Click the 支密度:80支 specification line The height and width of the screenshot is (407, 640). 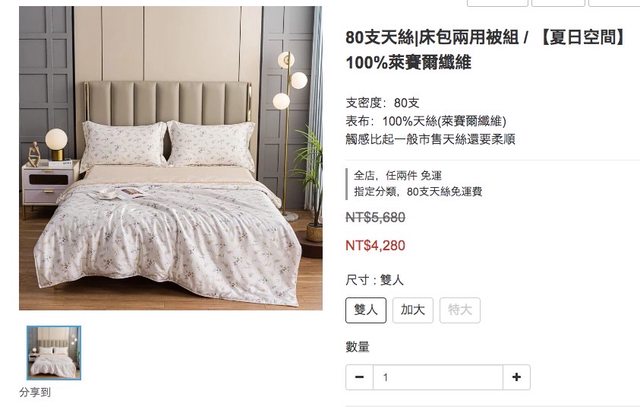coord(382,103)
